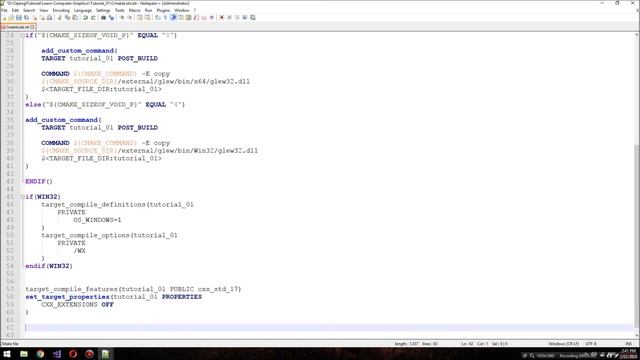Screen dimensions: 640x360
Task: Click the CXX_EXTENSIONS OFF line
Action: 77,304
